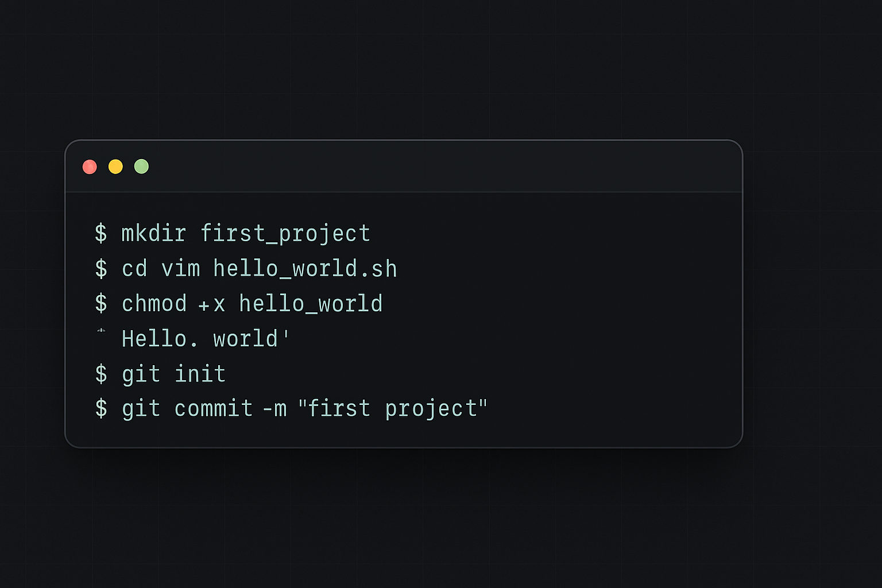Click the "hello_world.sh" filename

[305, 269]
